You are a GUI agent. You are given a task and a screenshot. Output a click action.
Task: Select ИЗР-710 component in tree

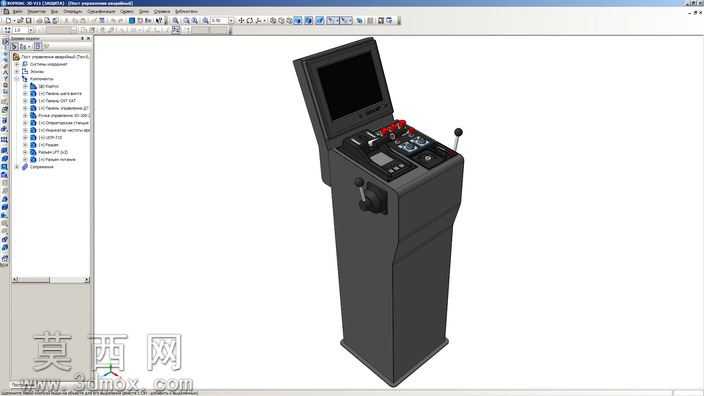pyautogui.click(x=50, y=137)
